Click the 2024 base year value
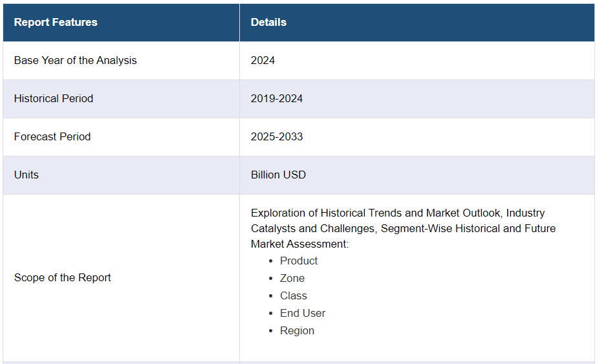 [263, 60]
